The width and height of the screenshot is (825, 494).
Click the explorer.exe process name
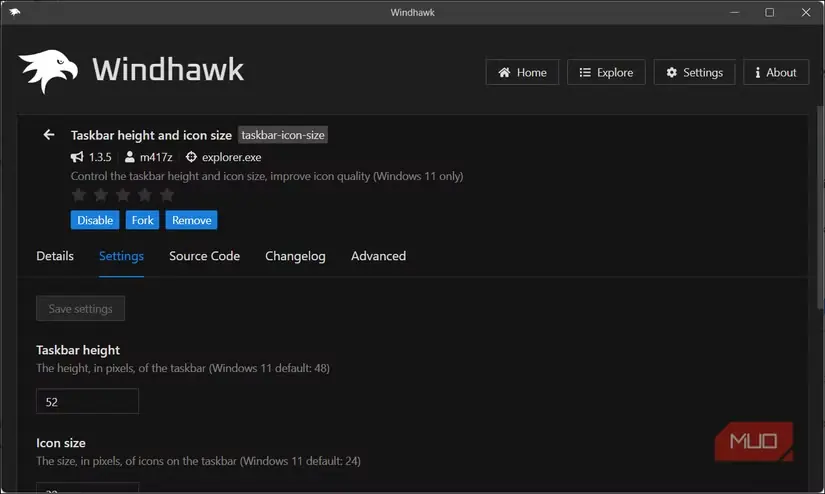[232, 157]
